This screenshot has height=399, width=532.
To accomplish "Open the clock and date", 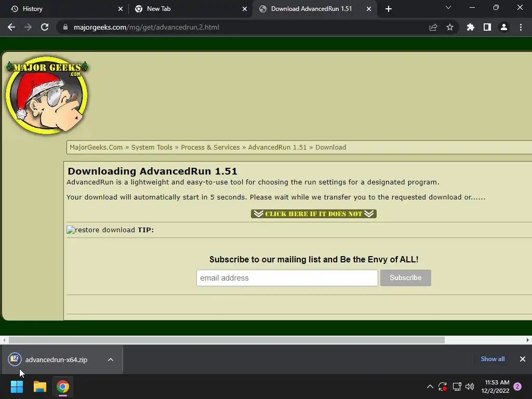I will 495,387.
